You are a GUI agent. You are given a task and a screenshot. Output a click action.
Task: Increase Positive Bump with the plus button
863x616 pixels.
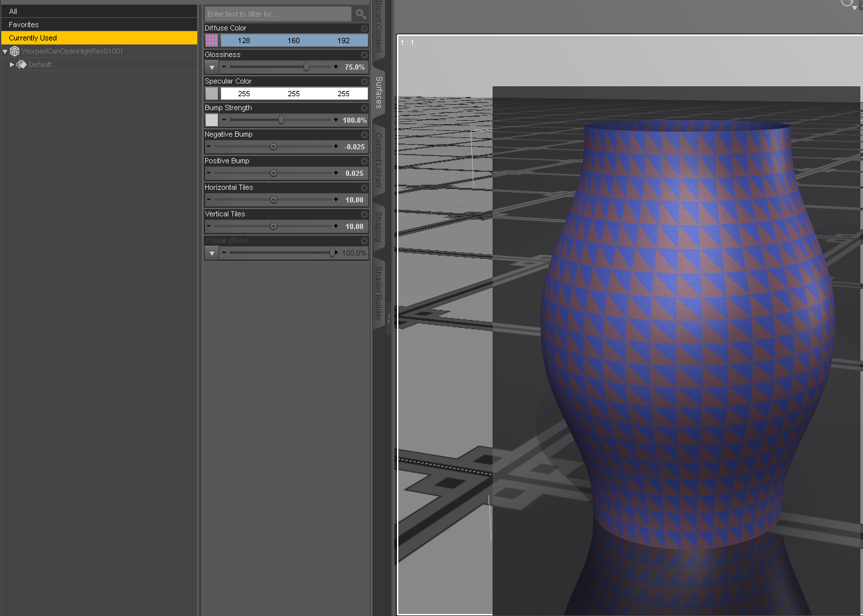[336, 173]
